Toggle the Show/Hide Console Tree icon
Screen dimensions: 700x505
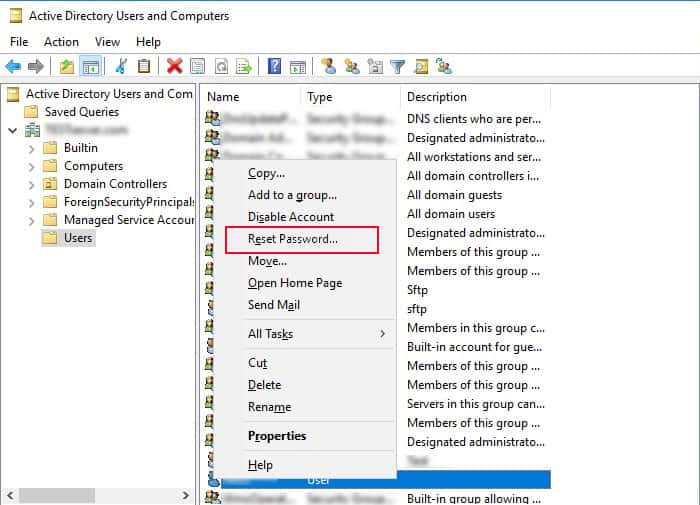coord(91,67)
